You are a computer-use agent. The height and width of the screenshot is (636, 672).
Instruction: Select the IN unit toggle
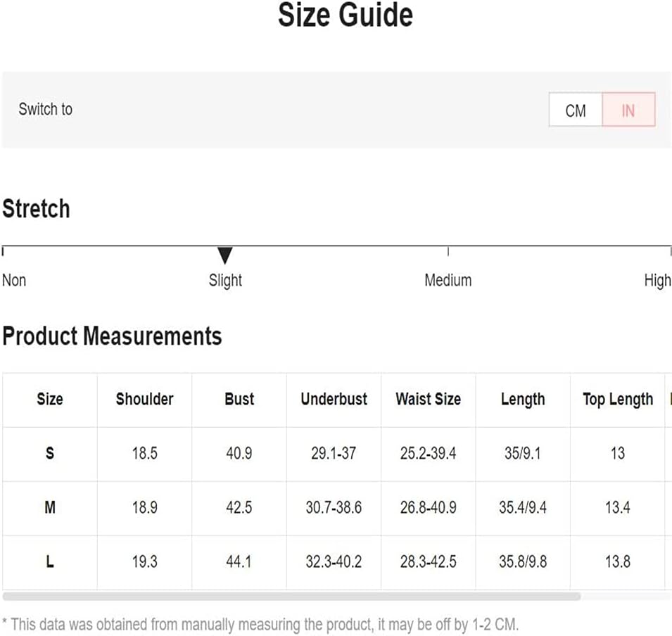(x=628, y=110)
